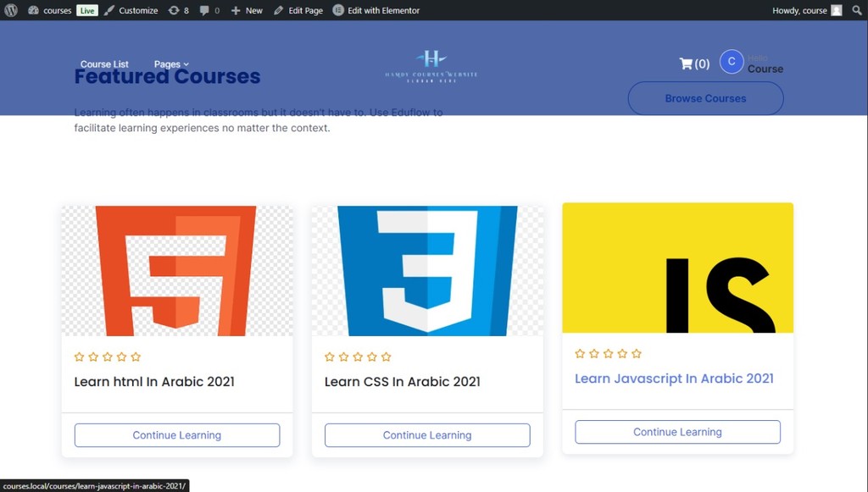Click fifth rating star of CSS course

coord(386,357)
